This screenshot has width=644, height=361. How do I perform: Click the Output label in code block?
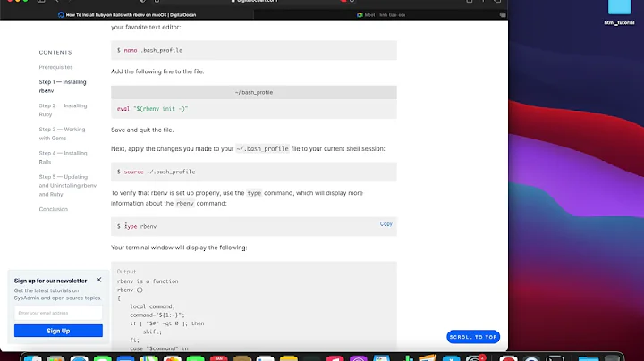[x=126, y=272]
